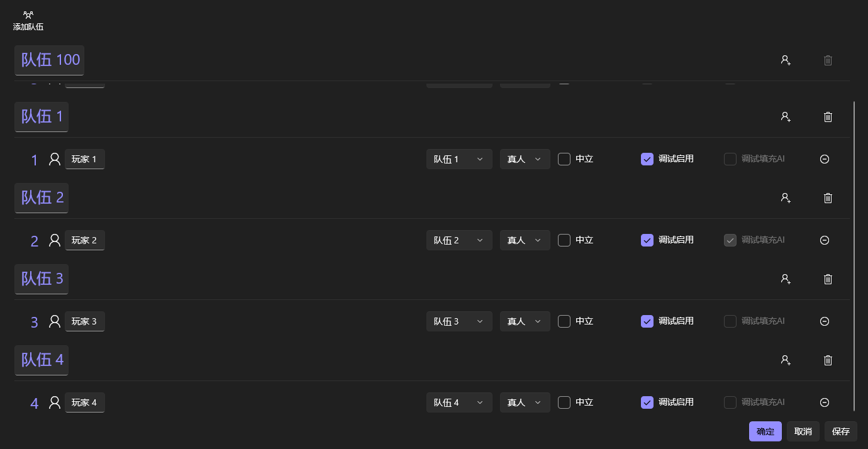This screenshot has width=868, height=449.
Task: Remove 玩家 4 using the minus icon
Action: 825,402
